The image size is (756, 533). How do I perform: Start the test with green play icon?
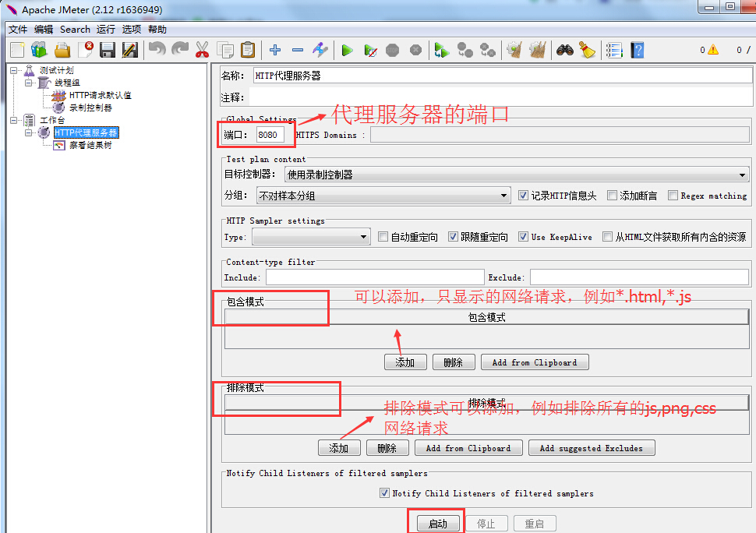point(347,50)
